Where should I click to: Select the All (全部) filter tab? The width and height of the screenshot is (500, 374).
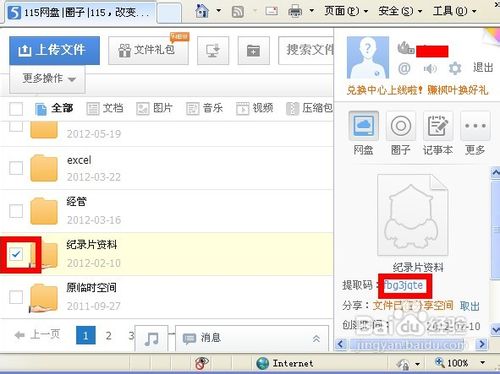54,108
